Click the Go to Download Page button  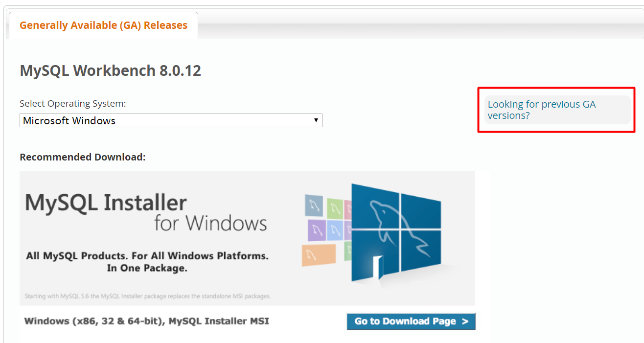(x=411, y=321)
